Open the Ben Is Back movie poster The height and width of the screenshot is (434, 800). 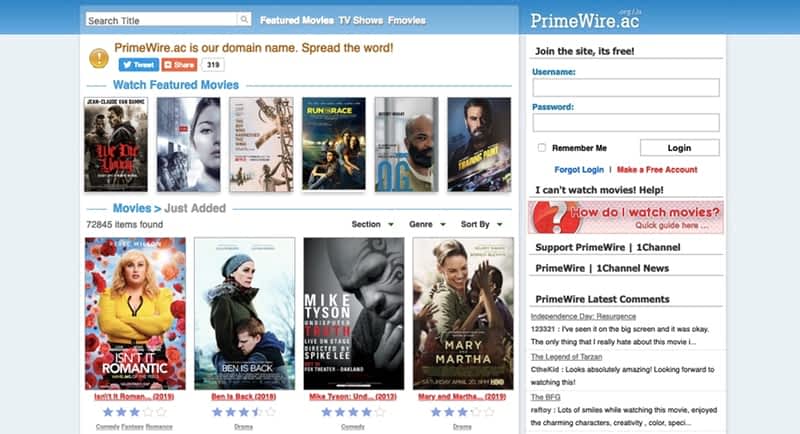244,313
